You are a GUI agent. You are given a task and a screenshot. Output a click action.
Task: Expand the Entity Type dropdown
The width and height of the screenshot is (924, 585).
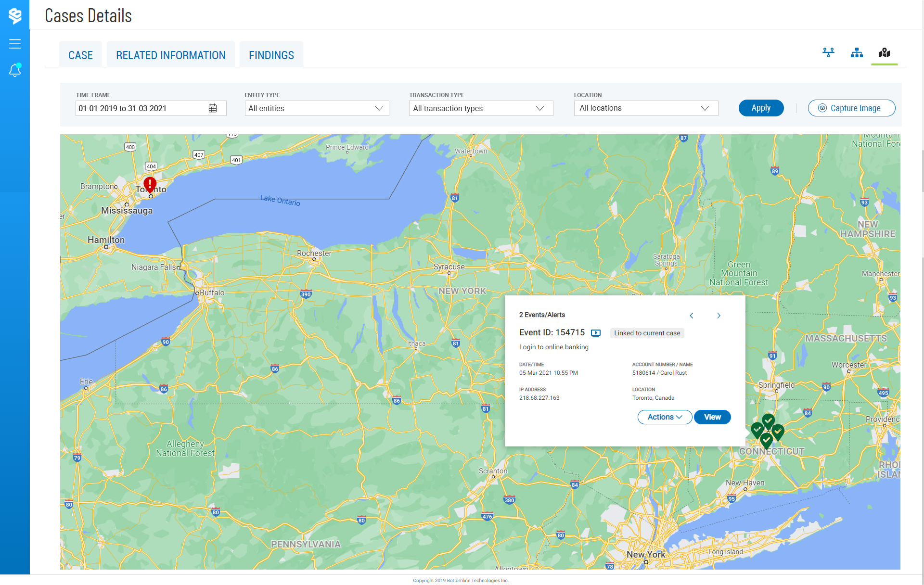point(317,108)
